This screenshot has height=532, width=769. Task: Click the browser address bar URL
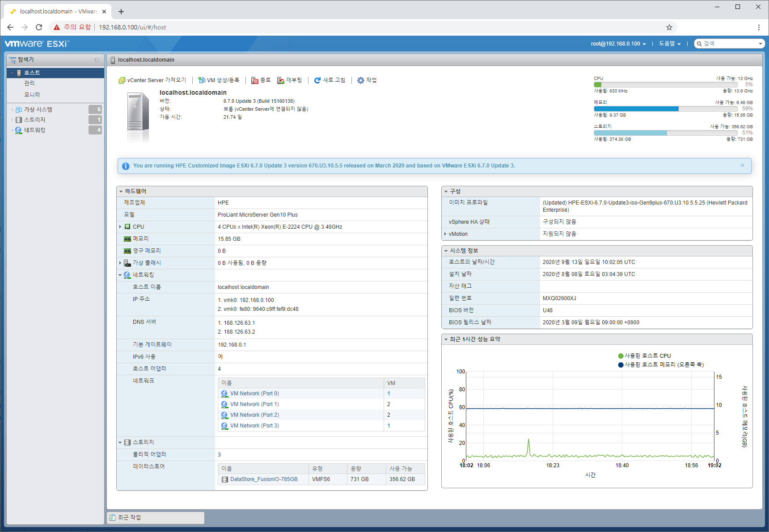(132, 27)
